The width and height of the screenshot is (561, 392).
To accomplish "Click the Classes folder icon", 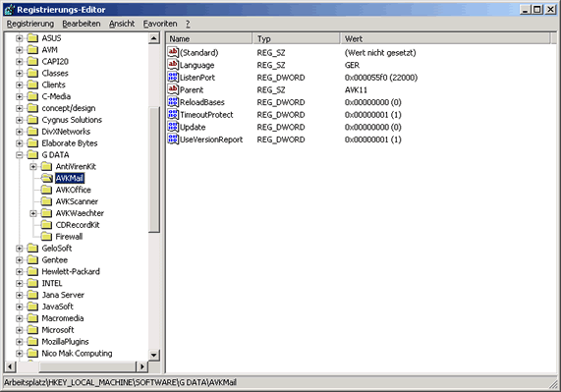I will click(x=32, y=73).
